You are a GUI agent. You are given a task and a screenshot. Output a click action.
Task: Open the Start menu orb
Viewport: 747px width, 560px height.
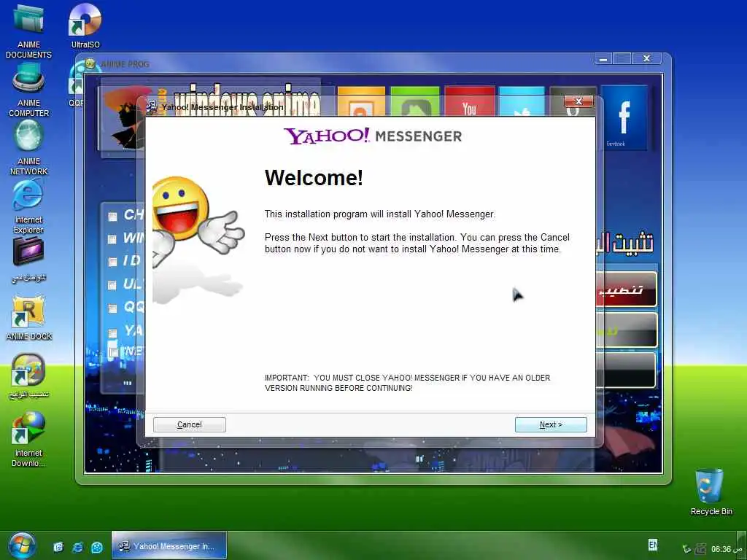click(21, 545)
